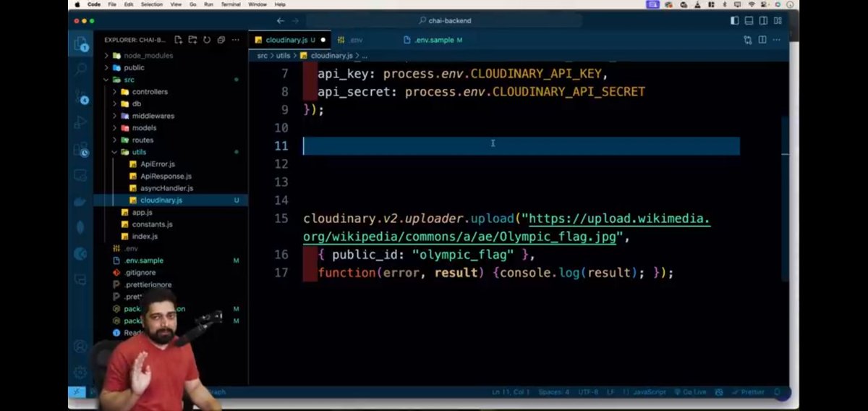
Task: Switch to the cloudinary.js editor tab
Action: [x=289, y=40]
